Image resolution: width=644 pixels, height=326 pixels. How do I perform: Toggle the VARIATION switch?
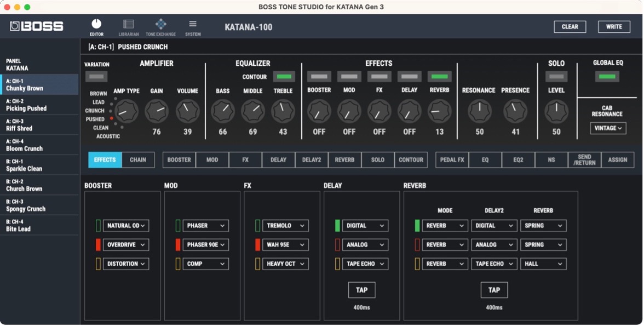click(97, 77)
